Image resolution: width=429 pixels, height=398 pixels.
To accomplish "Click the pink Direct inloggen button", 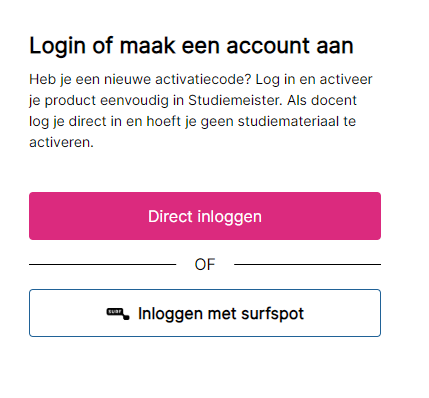I will [x=205, y=216].
